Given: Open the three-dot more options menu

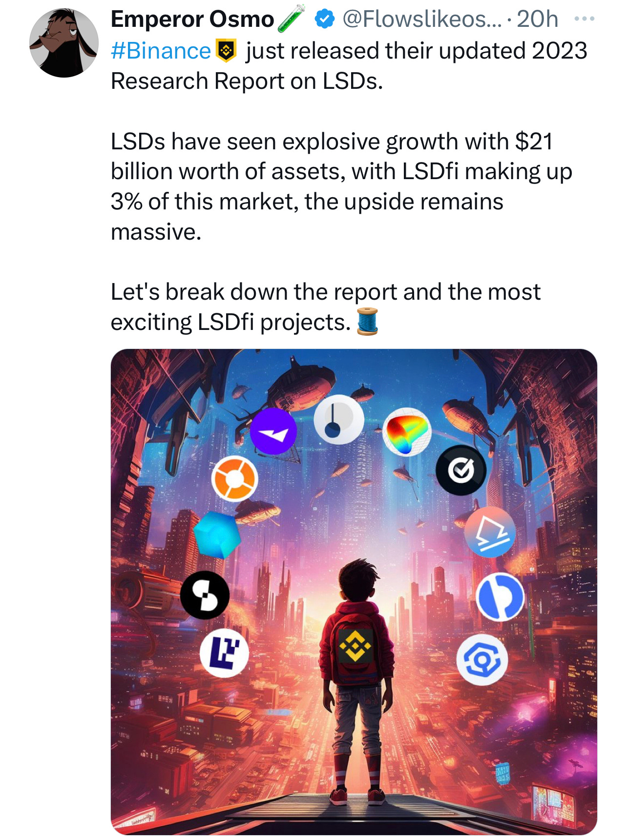Looking at the screenshot, I should [584, 19].
